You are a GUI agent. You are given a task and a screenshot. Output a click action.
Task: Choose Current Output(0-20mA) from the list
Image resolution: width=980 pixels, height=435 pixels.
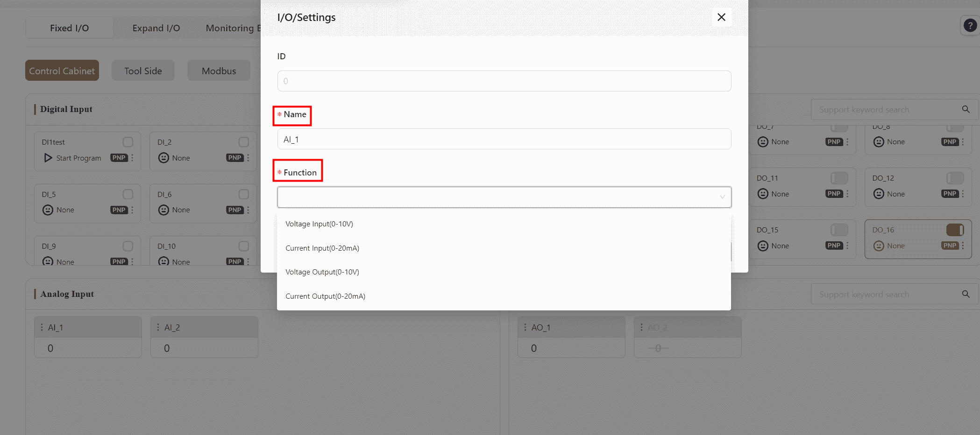[325, 296]
